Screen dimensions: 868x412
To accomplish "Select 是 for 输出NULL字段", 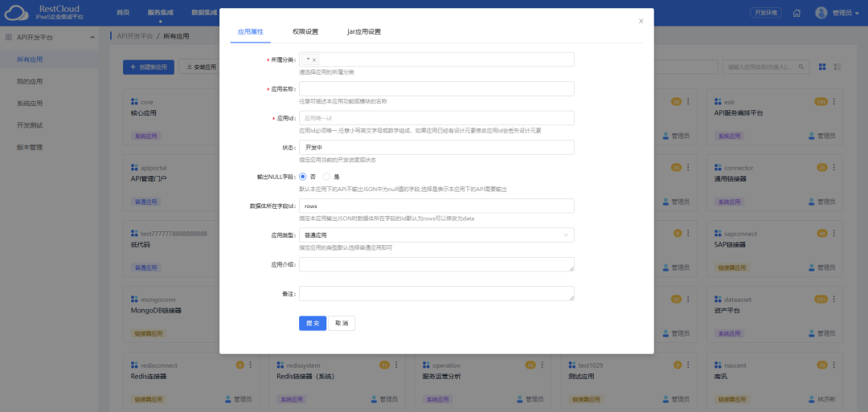I will 326,176.
